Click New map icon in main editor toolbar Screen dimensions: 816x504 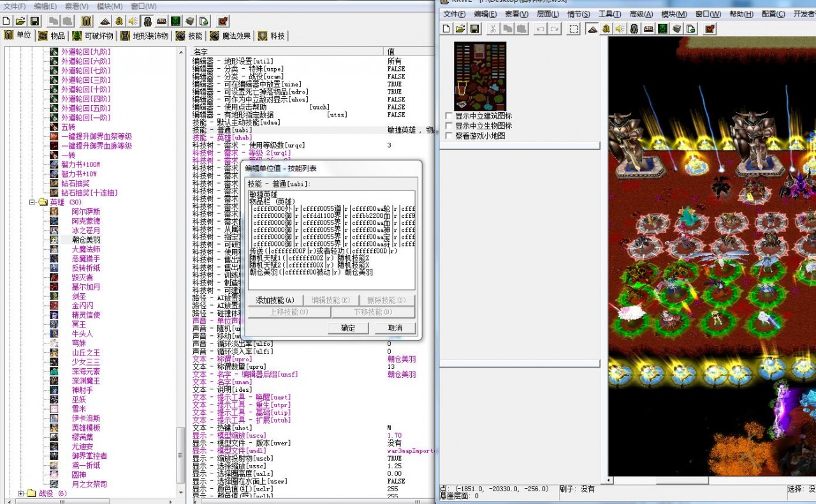[446, 29]
